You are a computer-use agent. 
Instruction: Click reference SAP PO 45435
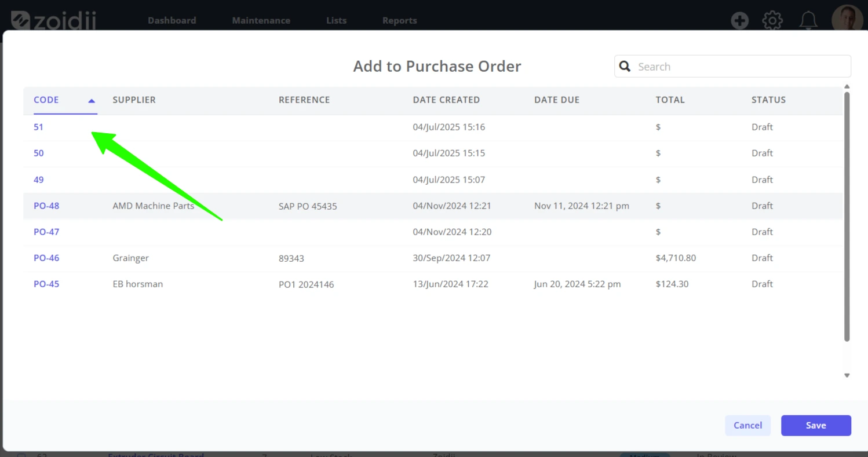coord(308,206)
